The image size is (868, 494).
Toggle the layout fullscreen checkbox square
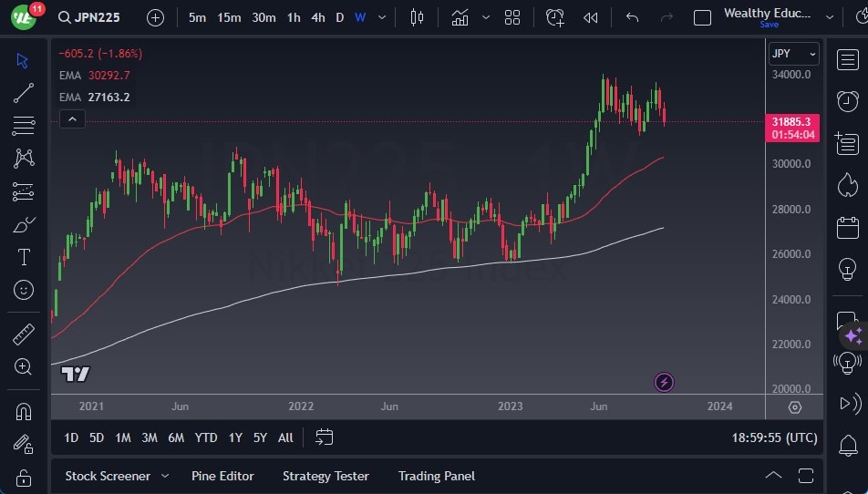click(x=702, y=17)
